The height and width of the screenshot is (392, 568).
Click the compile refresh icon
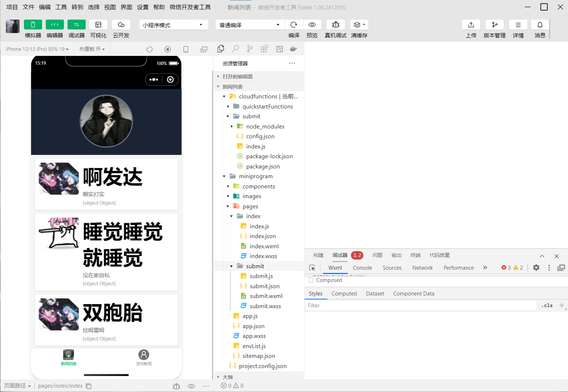[x=294, y=25]
